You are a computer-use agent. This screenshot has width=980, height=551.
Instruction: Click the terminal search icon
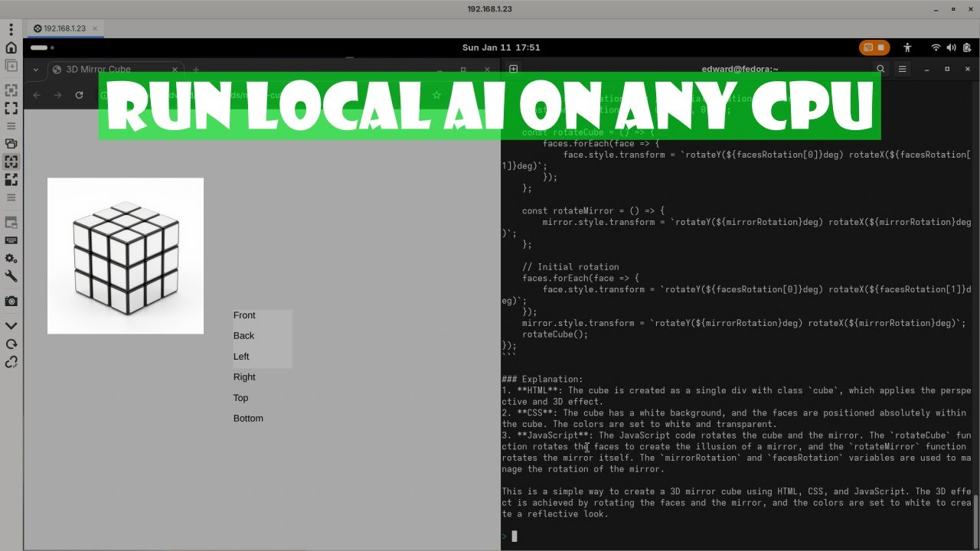[880, 69]
